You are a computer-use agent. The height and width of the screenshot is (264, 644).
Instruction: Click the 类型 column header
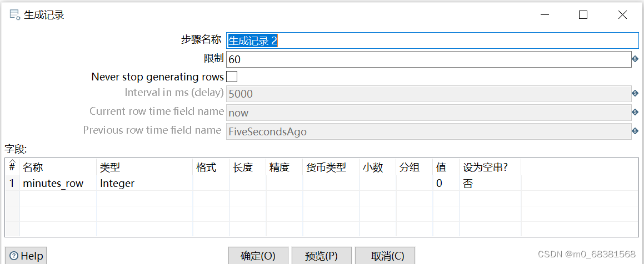coord(145,167)
